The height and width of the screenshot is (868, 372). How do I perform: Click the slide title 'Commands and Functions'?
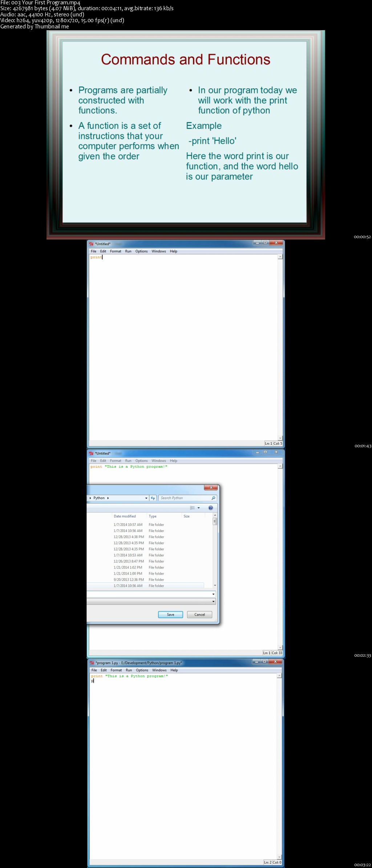click(x=186, y=59)
